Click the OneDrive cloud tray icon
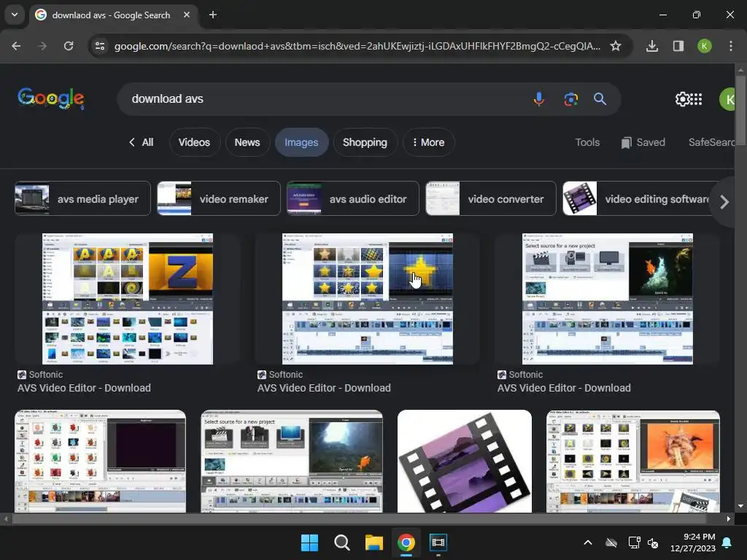This screenshot has width=747, height=560. pos(611,542)
